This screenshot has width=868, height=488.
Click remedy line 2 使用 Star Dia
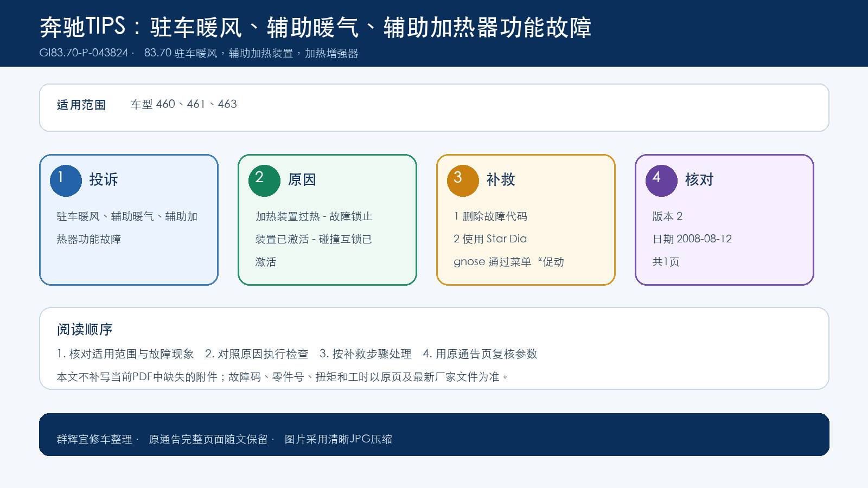(490, 239)
